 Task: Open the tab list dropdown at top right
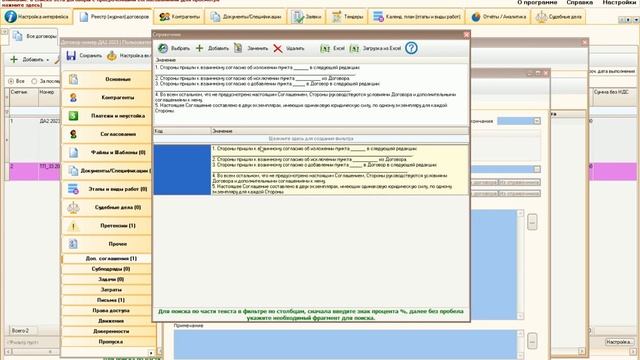636,20
